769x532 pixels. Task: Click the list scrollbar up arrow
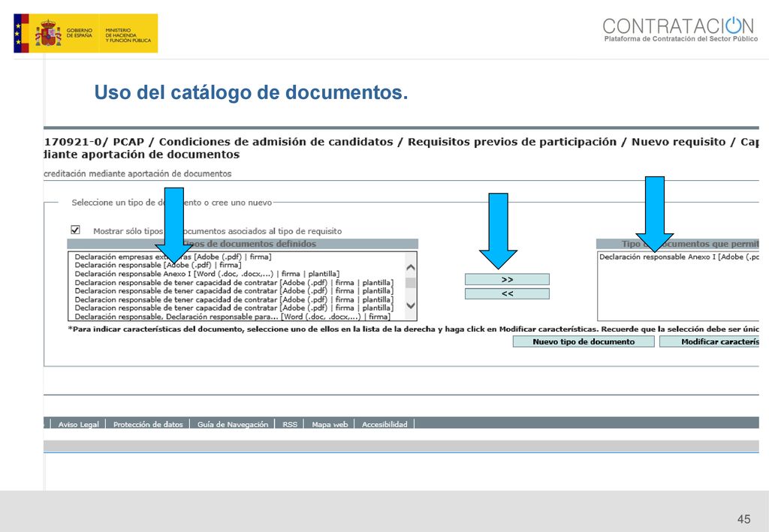coord(411,267)
